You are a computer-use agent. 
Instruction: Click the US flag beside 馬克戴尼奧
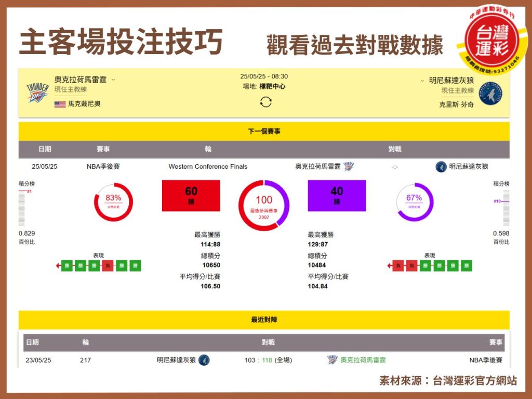(60, 104)
